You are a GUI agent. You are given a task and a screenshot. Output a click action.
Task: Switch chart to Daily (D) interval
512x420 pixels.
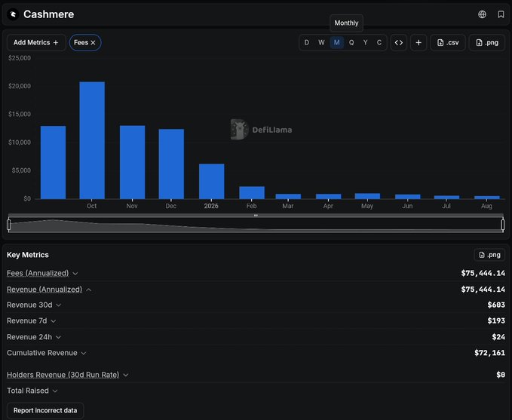click(307, 42)
